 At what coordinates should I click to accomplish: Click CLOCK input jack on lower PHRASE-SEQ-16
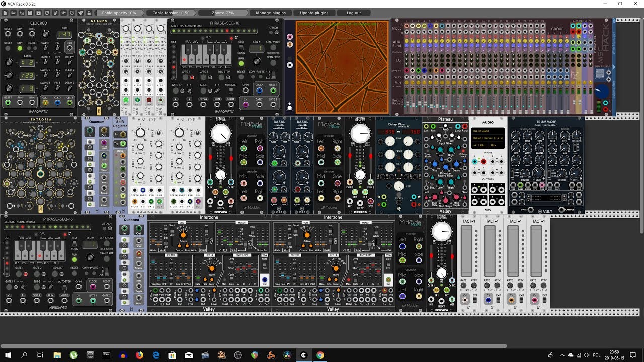(93, 287)
